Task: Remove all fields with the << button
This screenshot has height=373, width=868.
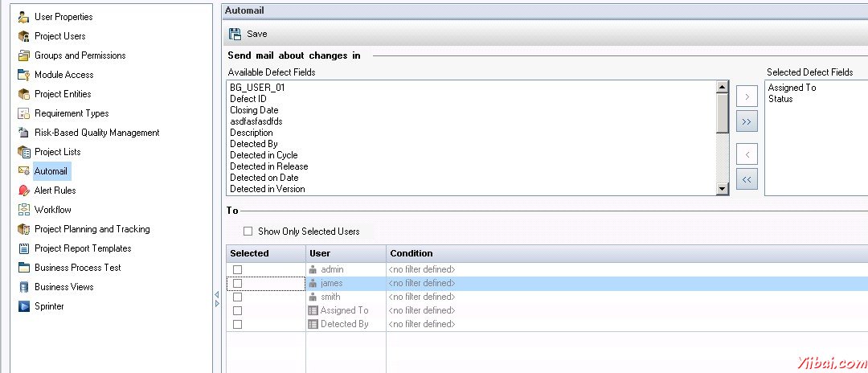Action: tap(747, 179)
